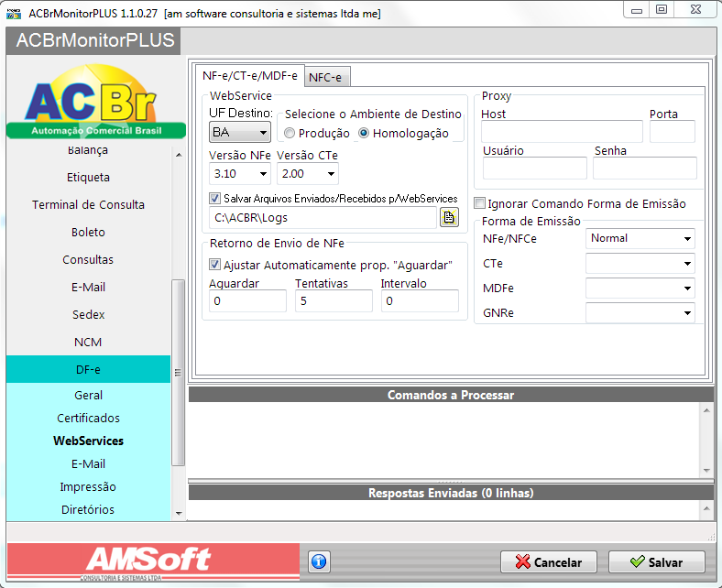Click the ACBrMonitorPLUS header title
This screenshot has width=722, height=588.
point(95,40)
